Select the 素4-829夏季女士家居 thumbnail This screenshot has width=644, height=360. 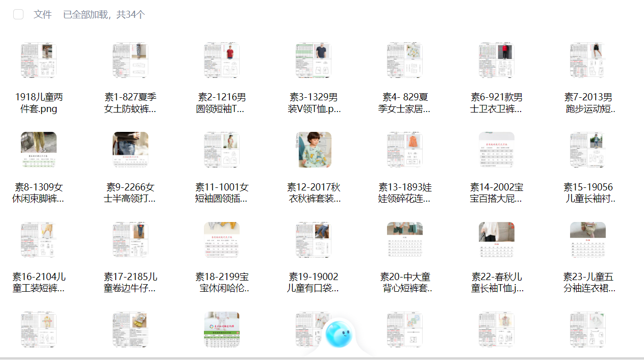click(405, 60)
